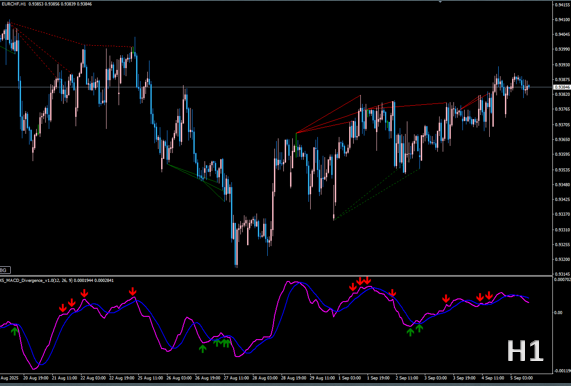Screen dimensions: 571x386
Task: Click the leftmost red down arrow in the MACD pane
Action: (x=63, y=308)
